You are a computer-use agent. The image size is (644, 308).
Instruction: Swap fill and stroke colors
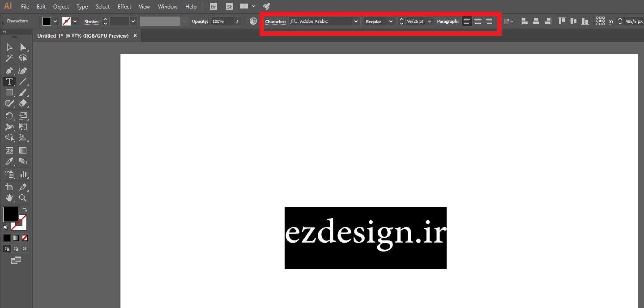click(25, 210)
